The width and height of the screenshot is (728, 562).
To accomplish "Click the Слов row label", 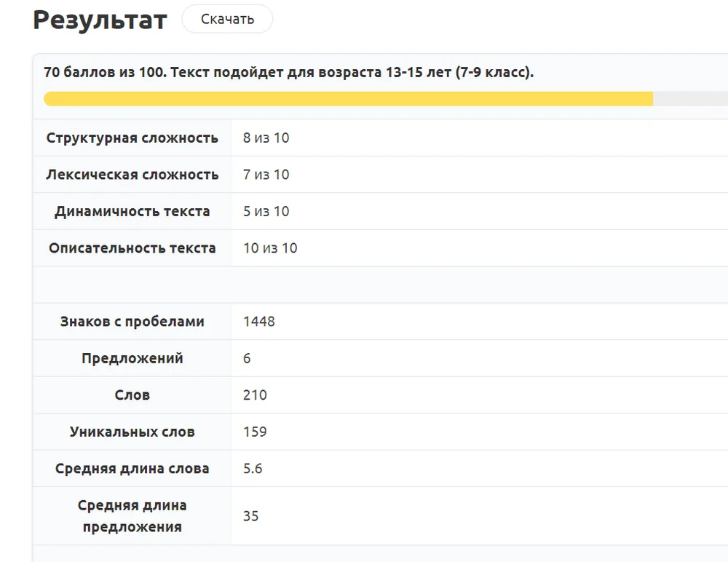I will point(132,395).
